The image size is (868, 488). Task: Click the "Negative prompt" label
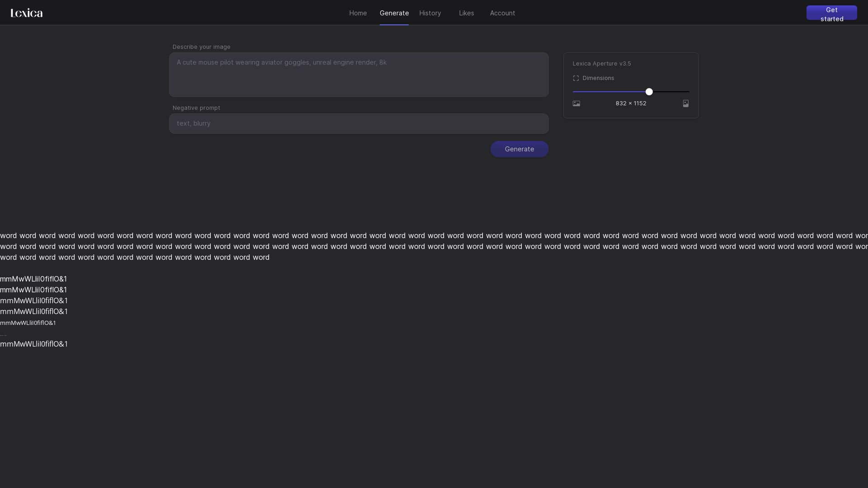[x=196, y=108]
